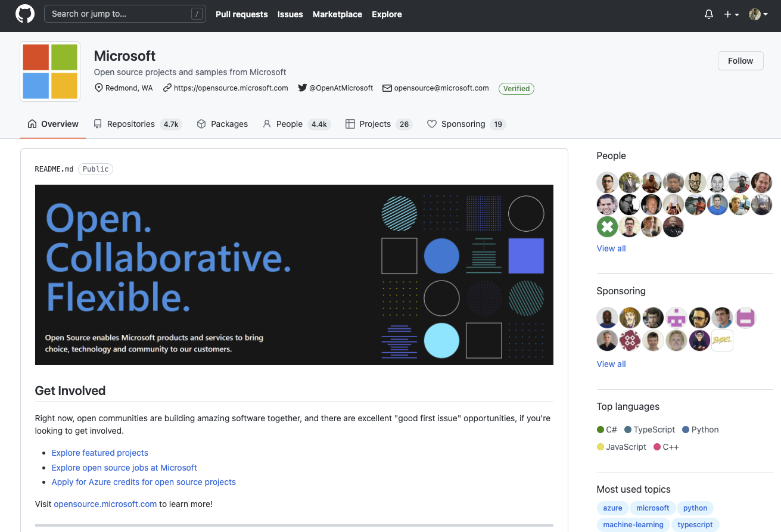Click the Overview home icon
The image size is (781, 532).
click(32, 124)
